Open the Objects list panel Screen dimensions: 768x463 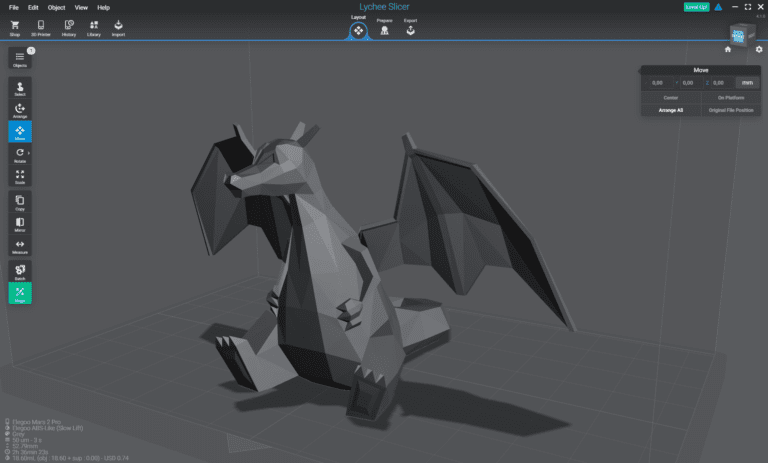coord(20,58)
